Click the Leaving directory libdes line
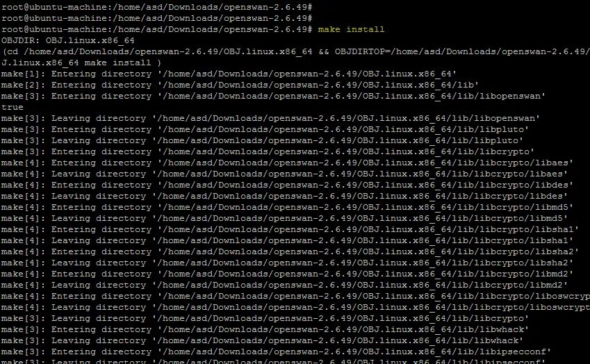590x364 pixels. (x=284, y=196)
